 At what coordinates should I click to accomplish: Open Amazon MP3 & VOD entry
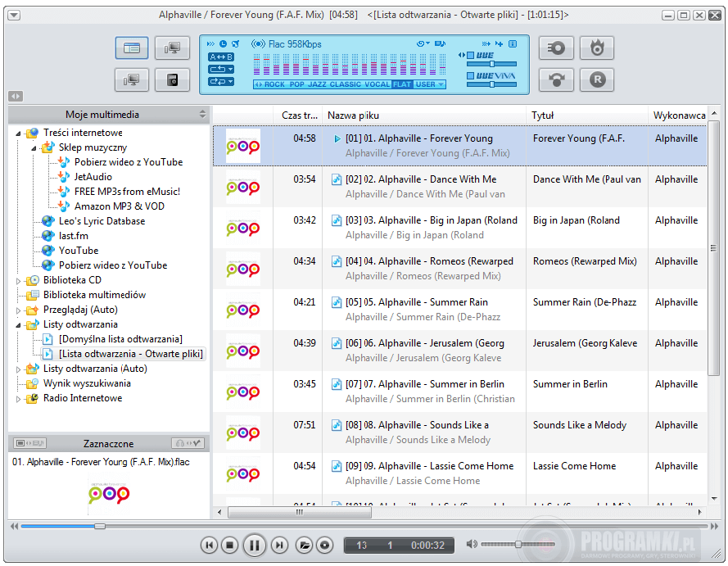tap(120, 206)
